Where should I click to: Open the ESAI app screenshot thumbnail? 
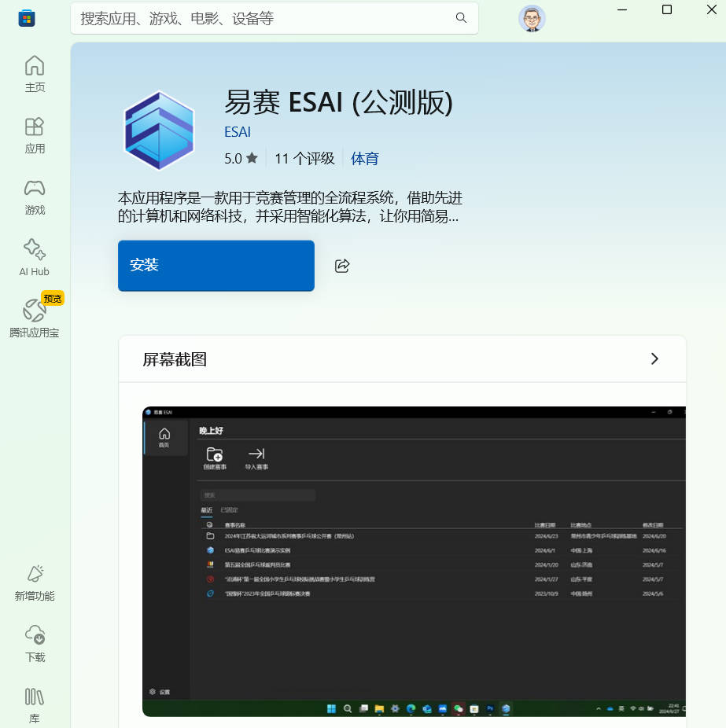(x=414, y=561)
